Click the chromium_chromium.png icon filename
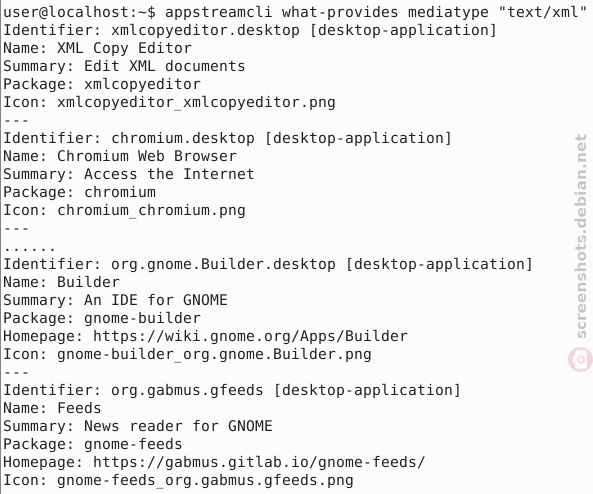This screenshot has width=593, height=494. 151,210
